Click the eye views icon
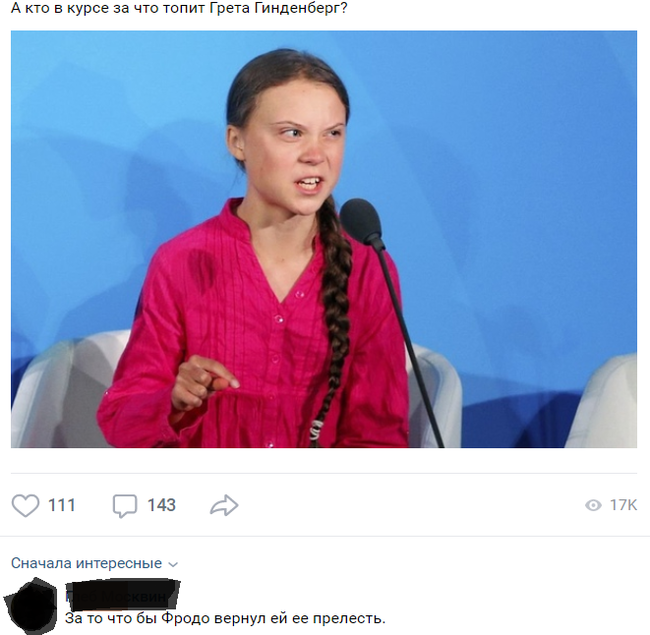Viewport: 650px width, 635px height. (593, 505)
